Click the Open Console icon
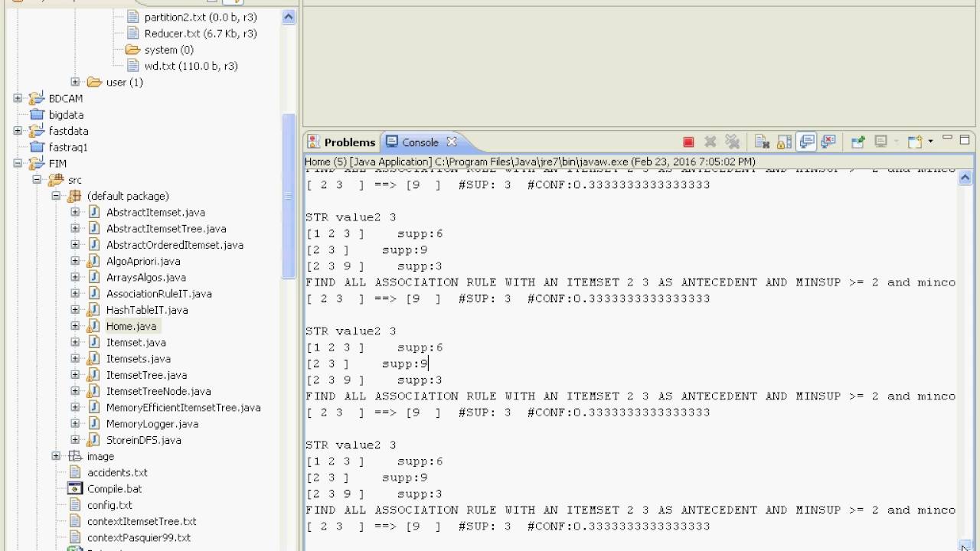This screenshot has width=980, height=551. [x=914, y=142]
